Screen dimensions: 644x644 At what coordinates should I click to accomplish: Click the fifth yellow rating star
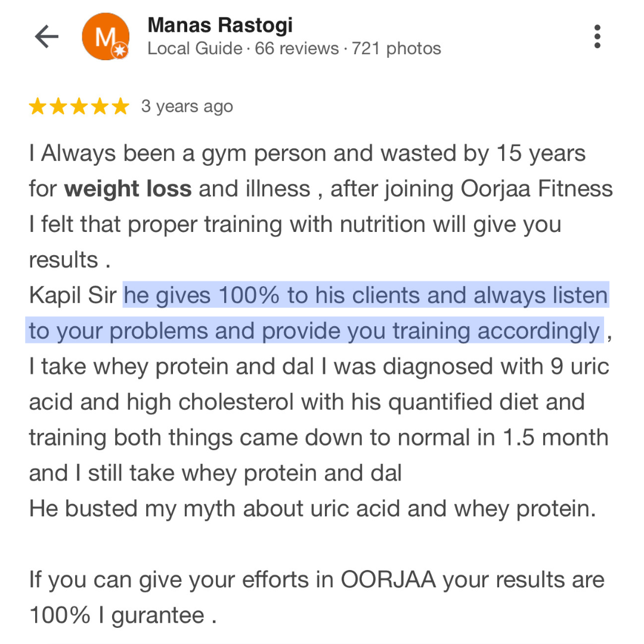point(120,106)
